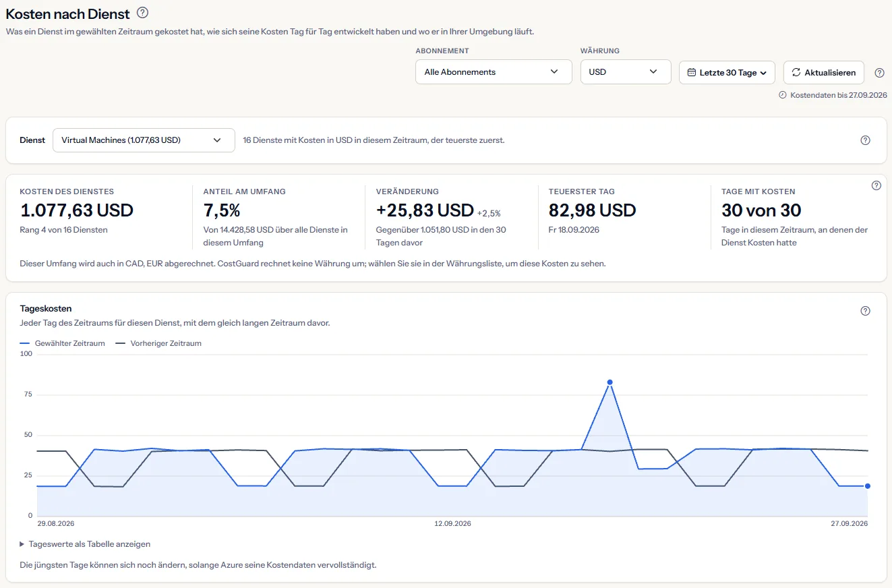Click the 16 Dienste mit Kosten description text
892x588 pixels.
pos(374,140)
